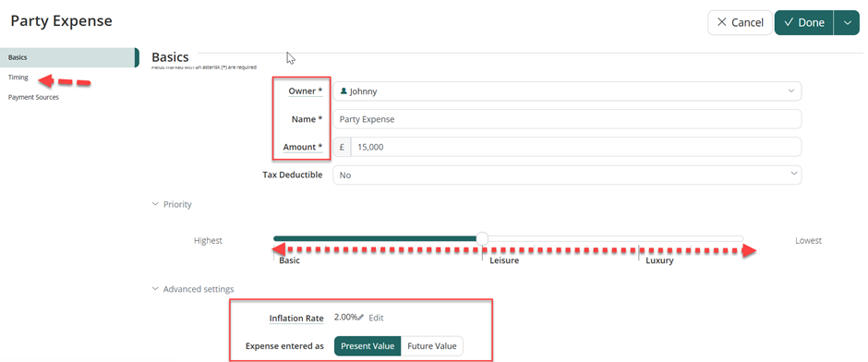868x362 pixels.
Task: Click the Done button
Action: [x=803, y=23]
